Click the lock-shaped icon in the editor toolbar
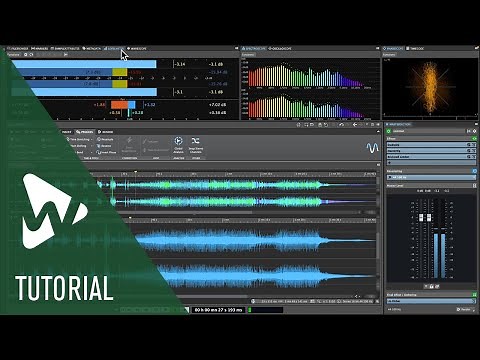Screen dimensions: 480x360 pos(320,125)
